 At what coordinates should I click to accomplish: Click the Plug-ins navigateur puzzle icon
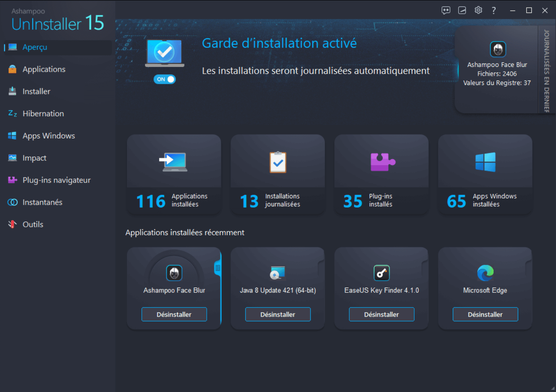tap(12, 180)
